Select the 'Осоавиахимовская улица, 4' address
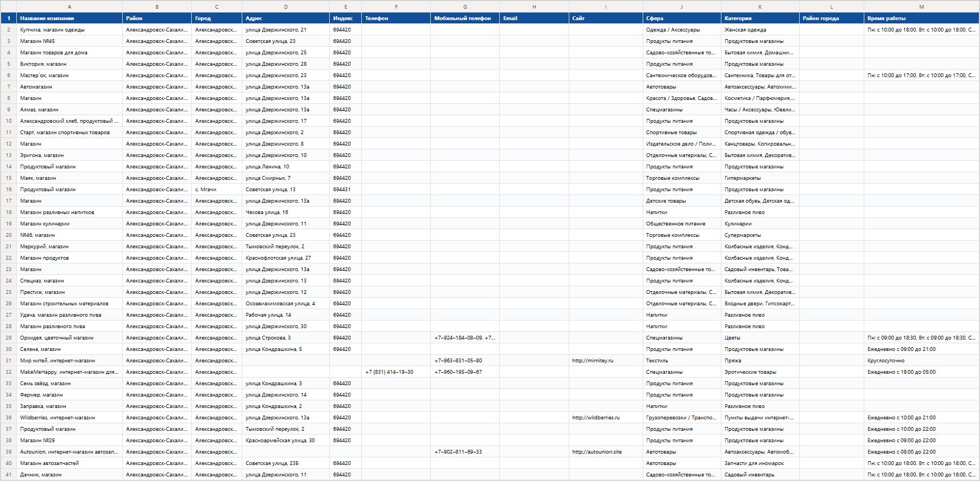The image size is (980, 490). (x=286, y=304)
